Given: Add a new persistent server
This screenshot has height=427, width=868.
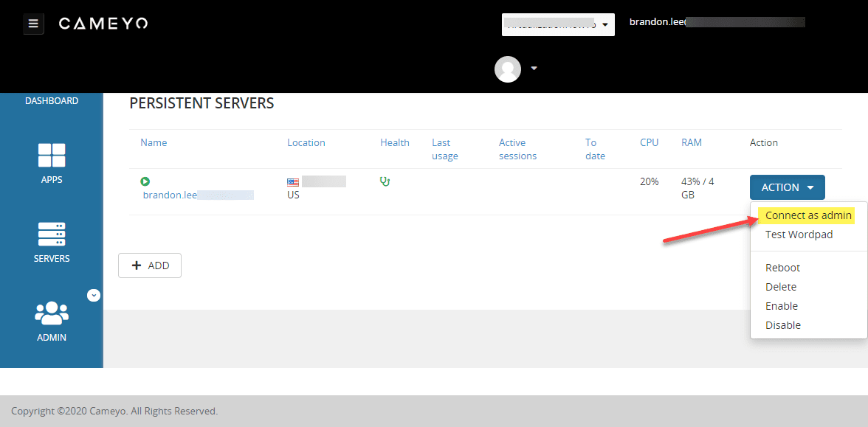Looking at the screenshot, I should (x=149, y=265).
